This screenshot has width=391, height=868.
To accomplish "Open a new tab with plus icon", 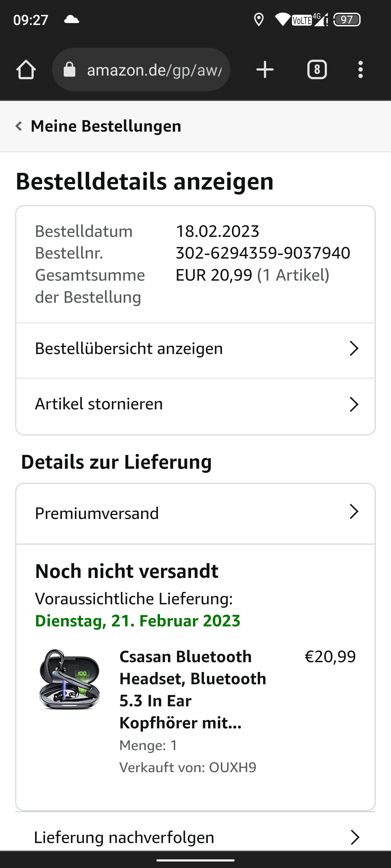I will pos(265,69).
